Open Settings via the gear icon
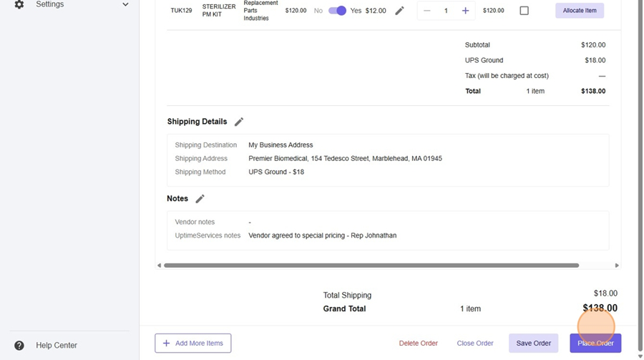The height and width of the screenshot is (360, 644). [x=19, y=4]
